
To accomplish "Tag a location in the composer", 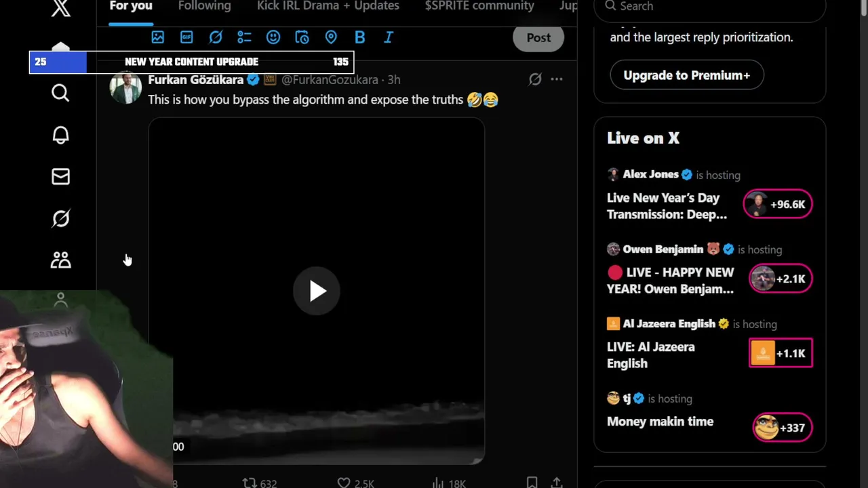I will [x=331, y=37].
